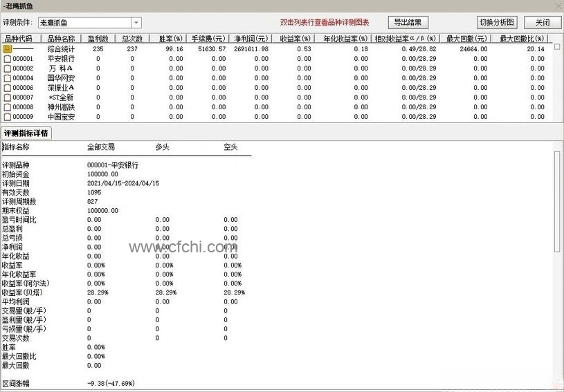
Task: Click the 多头 column heading
Action: coord(162,147)
